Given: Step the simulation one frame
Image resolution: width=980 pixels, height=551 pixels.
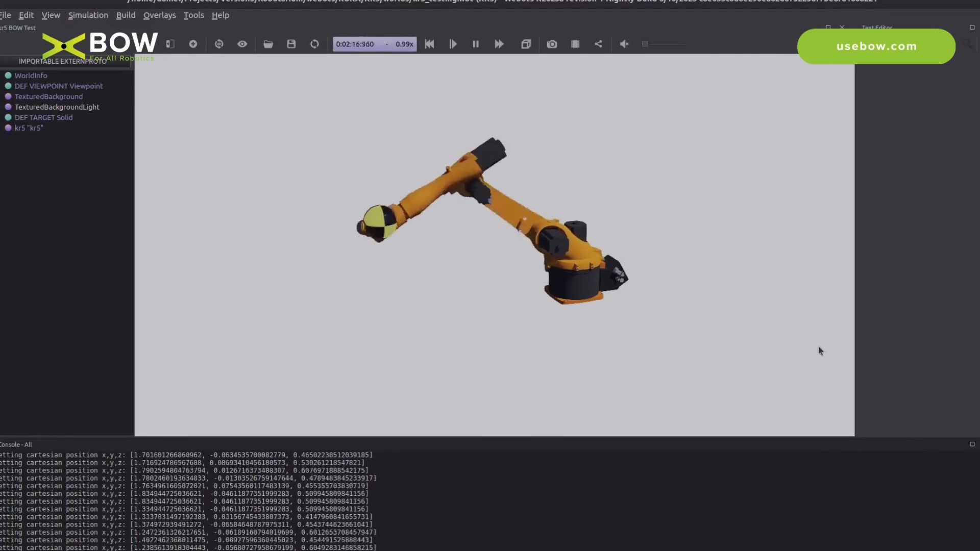Looking at the screenshot, I should (x=453, y=44).
